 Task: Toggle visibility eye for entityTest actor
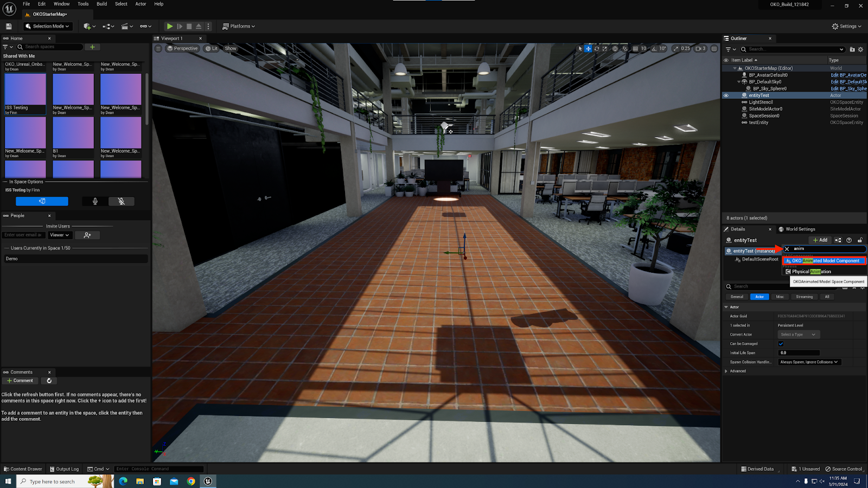[726, 95]
